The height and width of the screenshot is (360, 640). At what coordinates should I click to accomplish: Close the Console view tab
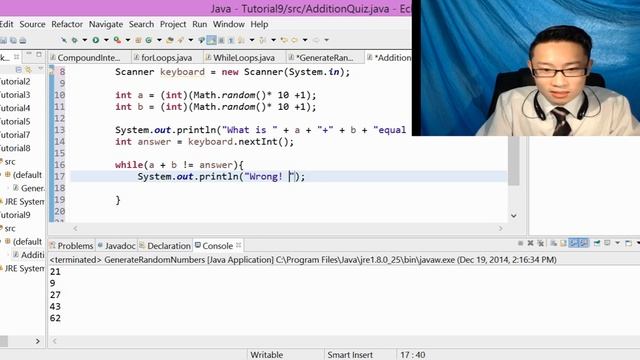(238, 245)
